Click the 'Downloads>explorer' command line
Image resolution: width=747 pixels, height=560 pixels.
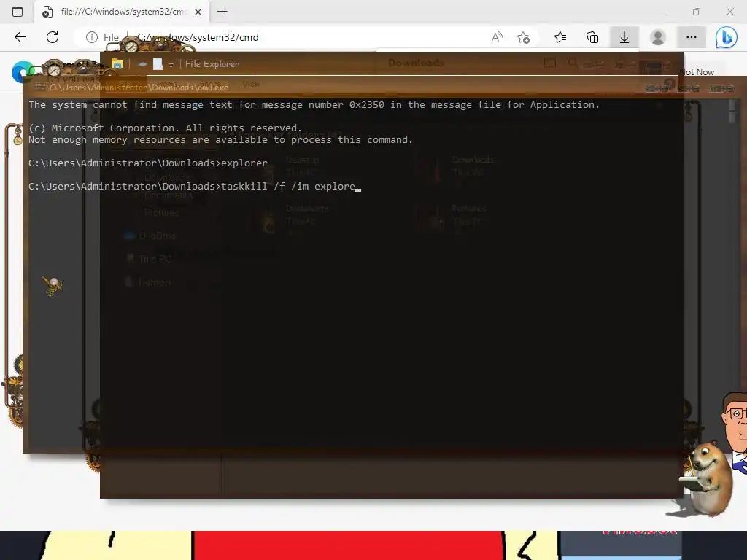point(147,163)
